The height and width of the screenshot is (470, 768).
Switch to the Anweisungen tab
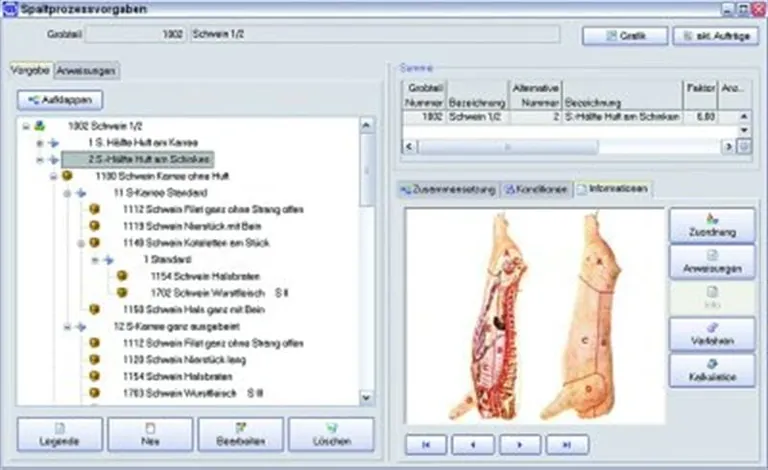(87, 71)
